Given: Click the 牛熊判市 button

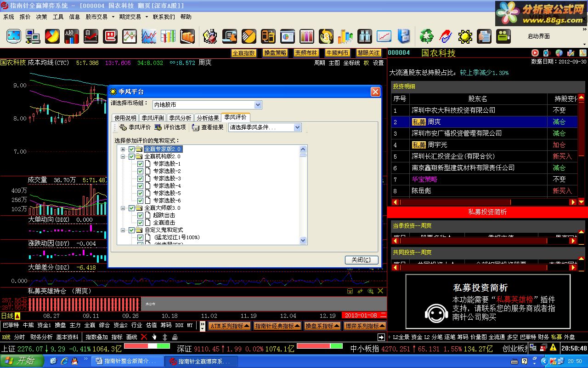Looking at the screenshot, I should click(338, 53).
